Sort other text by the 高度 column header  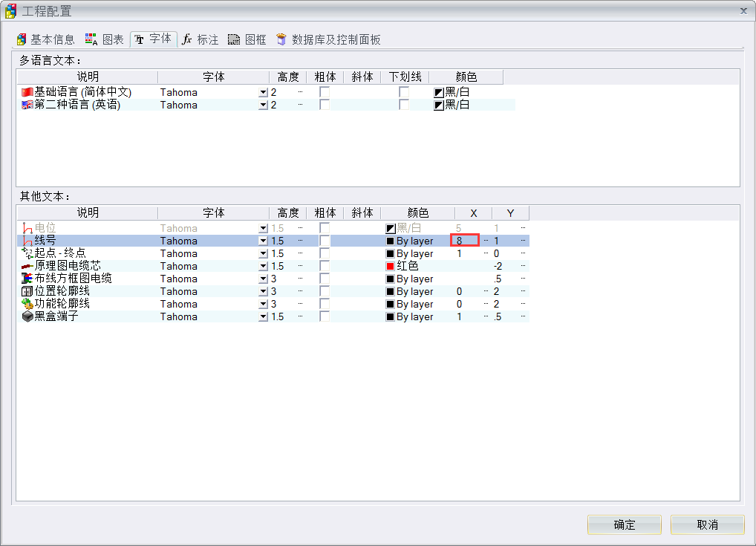(288, 212)
